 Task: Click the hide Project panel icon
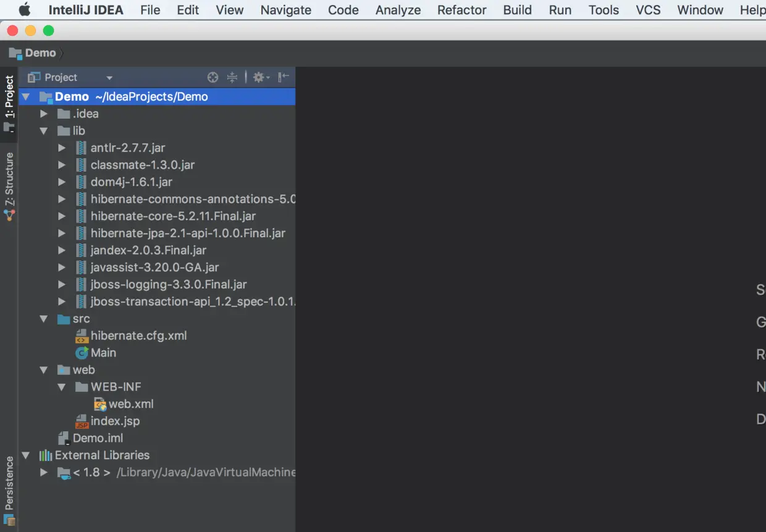pos(283,77)
